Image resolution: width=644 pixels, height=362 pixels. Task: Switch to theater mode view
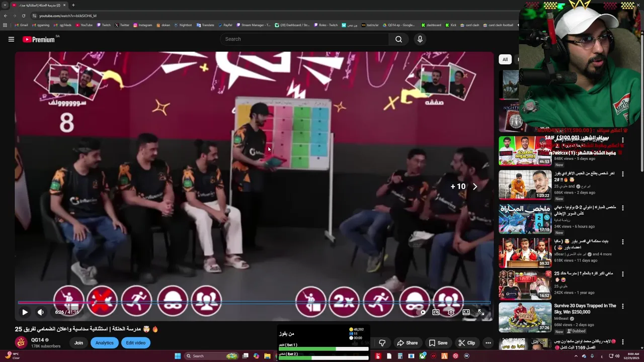pyautogui.click(x=466, y=312)
